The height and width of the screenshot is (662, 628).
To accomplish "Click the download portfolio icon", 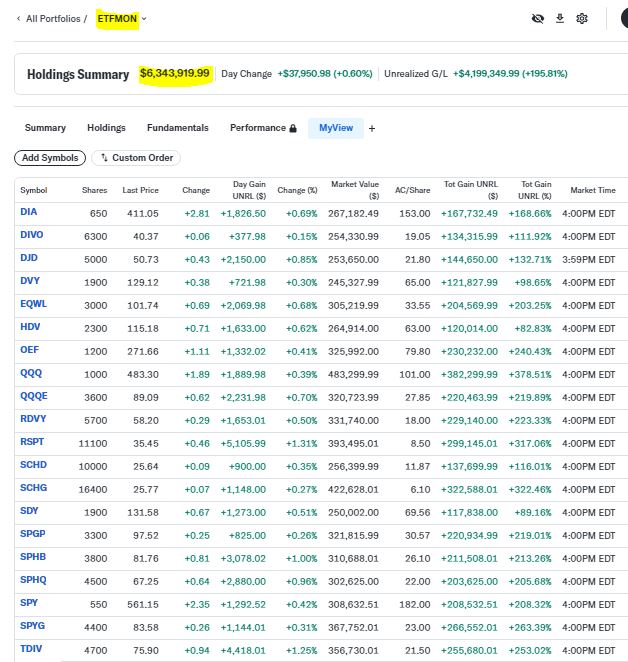I will [560, 18].
